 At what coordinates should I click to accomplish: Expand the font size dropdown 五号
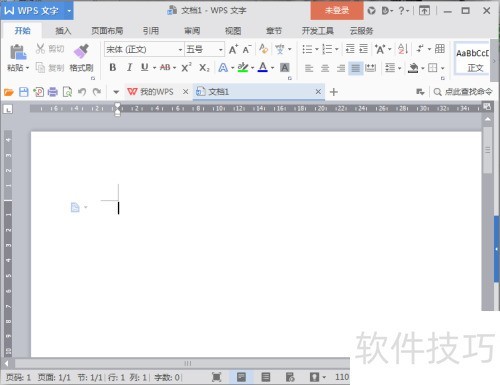204,49
